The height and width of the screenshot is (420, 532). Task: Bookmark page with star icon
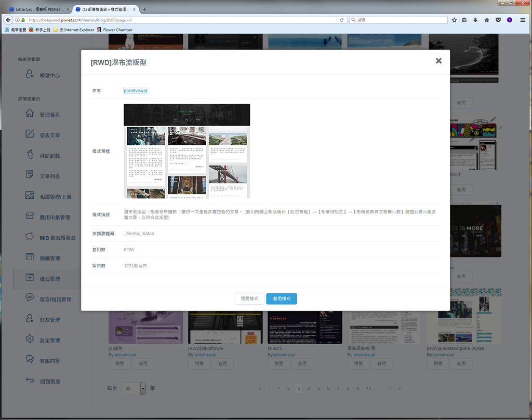454,20
